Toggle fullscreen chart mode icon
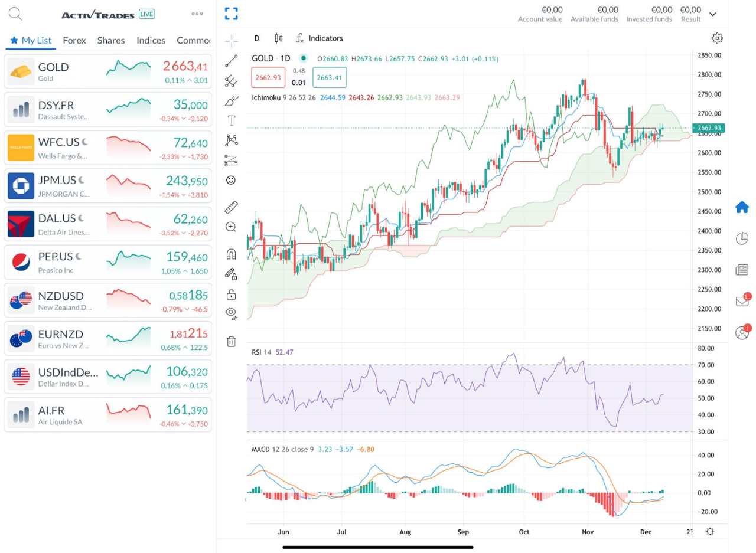Viewport: 756px width, 553px height. (232, 14)
